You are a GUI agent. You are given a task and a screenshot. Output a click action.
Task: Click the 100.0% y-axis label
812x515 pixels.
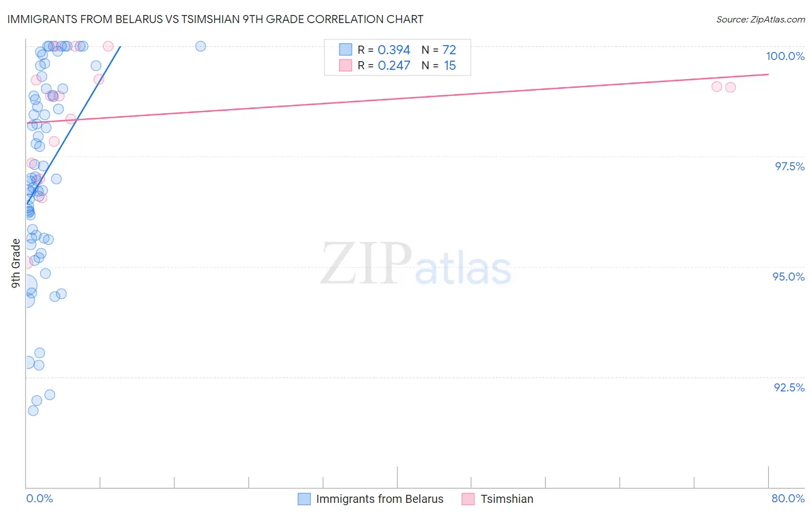tap(785, 56)
